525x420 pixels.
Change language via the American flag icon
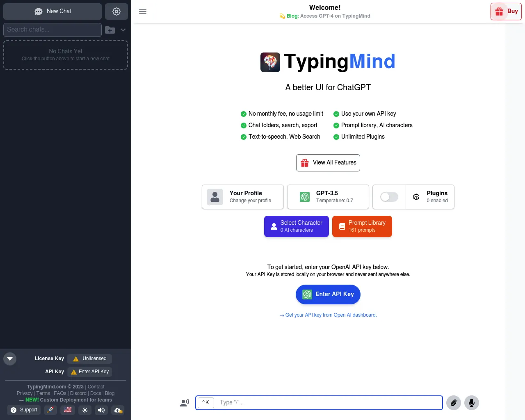(68, 410)
